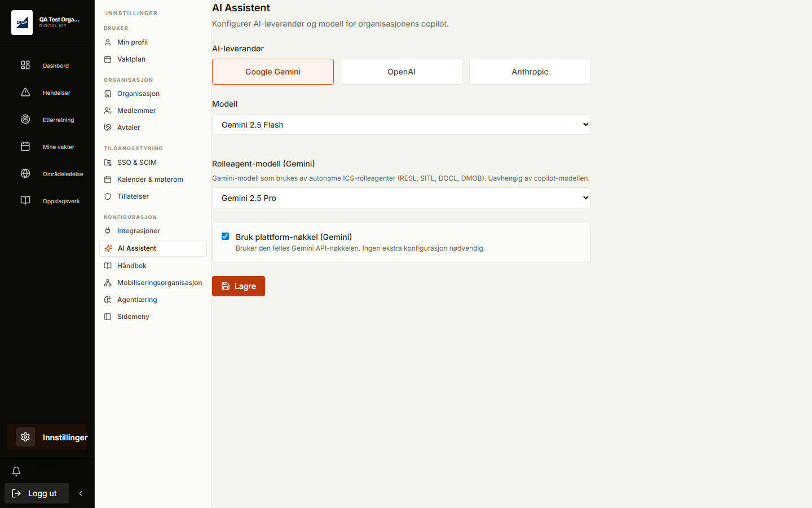
Task: Open Håndbok configuration
Action: (x=153, y=266)
